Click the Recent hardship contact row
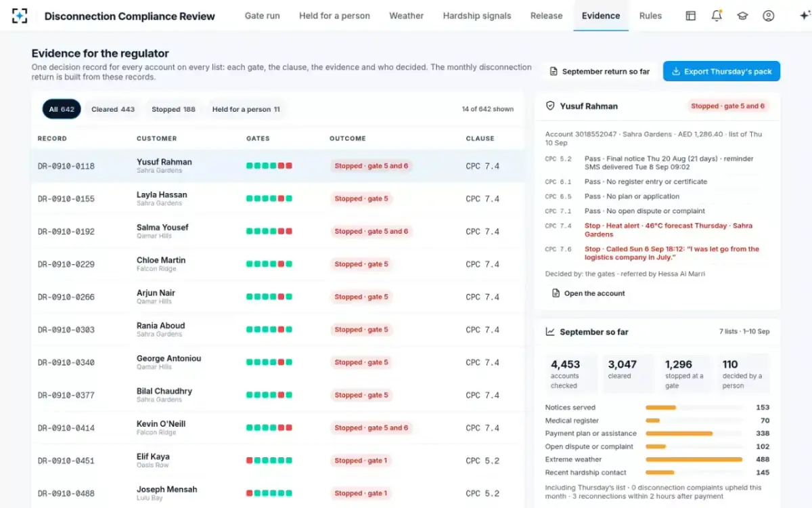 pos(657,472)
